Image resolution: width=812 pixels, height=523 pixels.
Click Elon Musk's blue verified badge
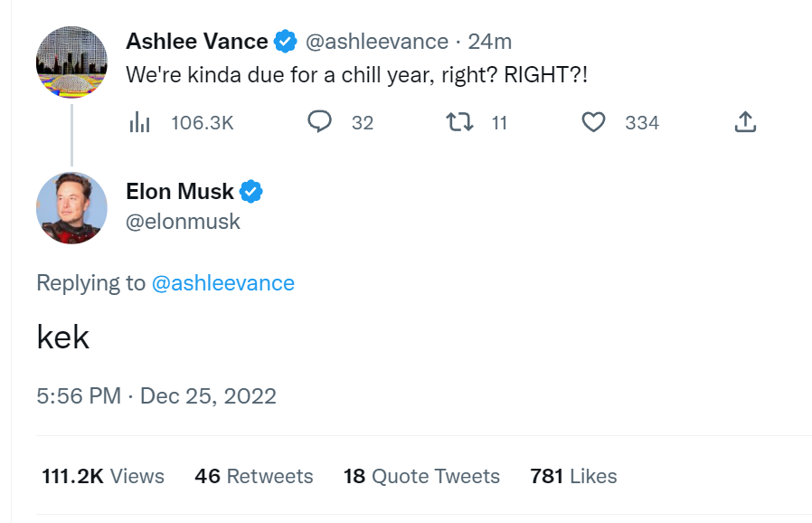click(251, 192)
